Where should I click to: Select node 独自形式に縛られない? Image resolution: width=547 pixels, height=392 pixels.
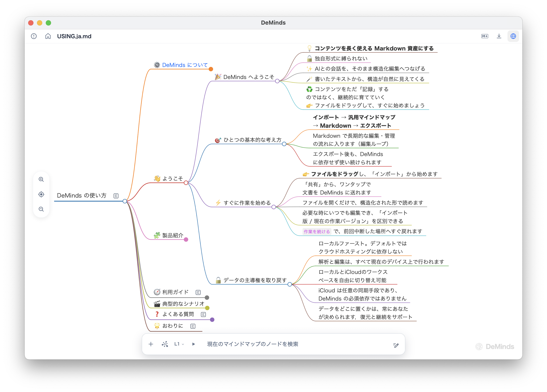coord(337,59)
